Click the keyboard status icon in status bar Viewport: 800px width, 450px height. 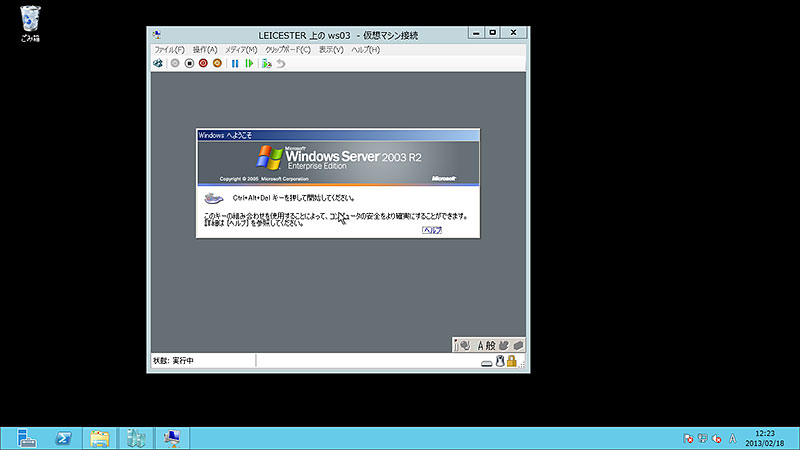[487, 363]
